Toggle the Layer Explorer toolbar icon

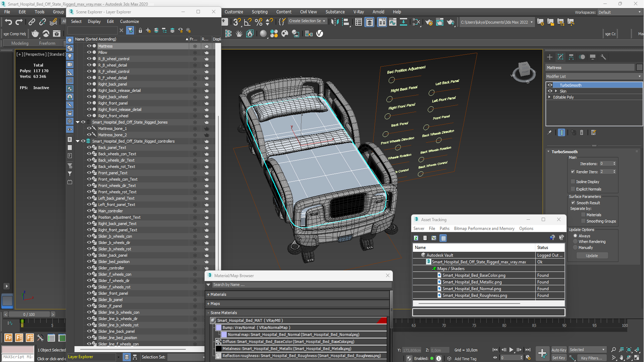click(x=369, y=22)
